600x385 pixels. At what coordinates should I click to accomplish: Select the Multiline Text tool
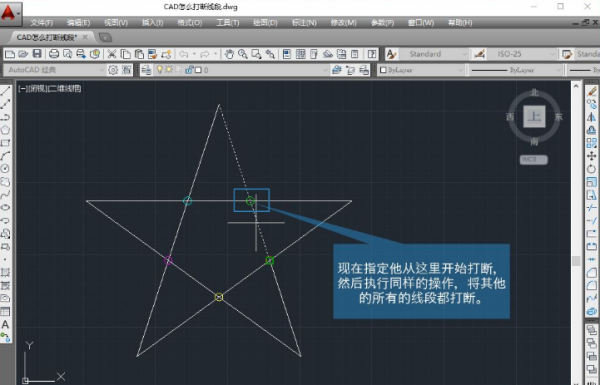pyautogui.click(x=5, y=325)
